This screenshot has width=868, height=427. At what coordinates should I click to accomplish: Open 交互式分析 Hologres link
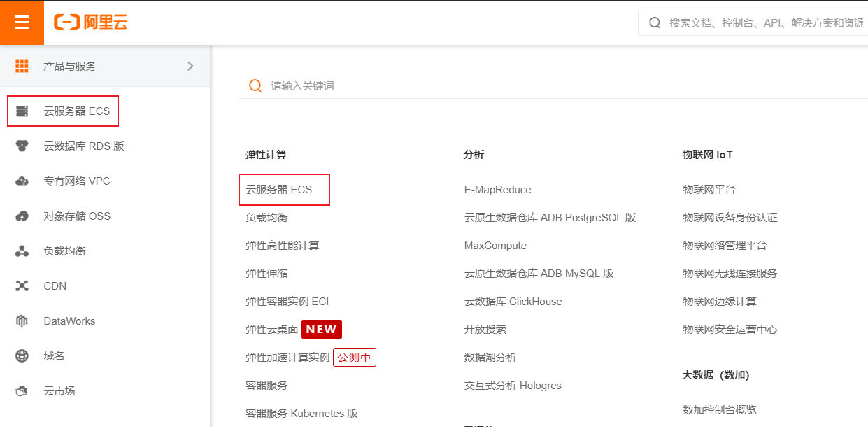click(513, 385)
